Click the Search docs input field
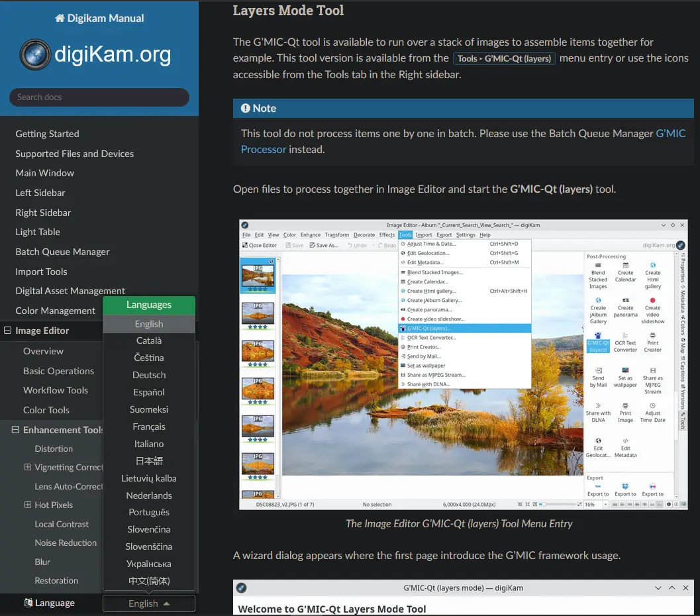 click(x=99, y=97)
